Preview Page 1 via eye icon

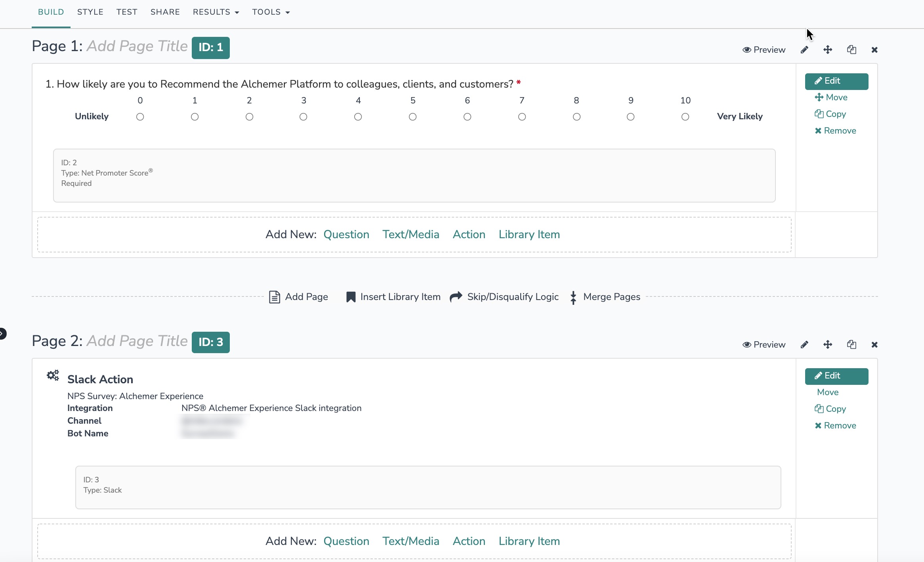[746, 50]
